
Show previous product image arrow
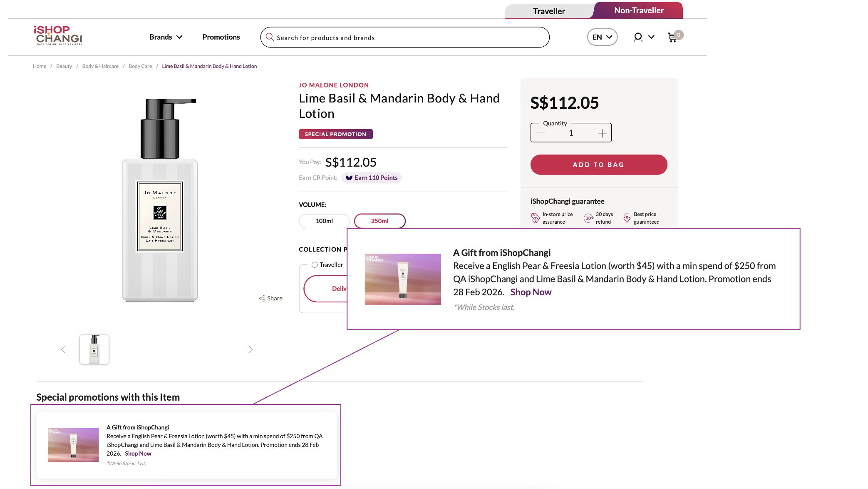63,349
